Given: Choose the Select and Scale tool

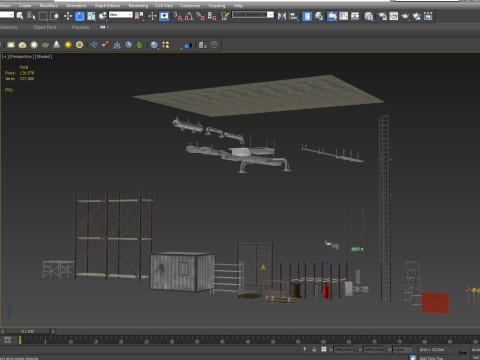Looking at the screenshot, I should 91,16.
